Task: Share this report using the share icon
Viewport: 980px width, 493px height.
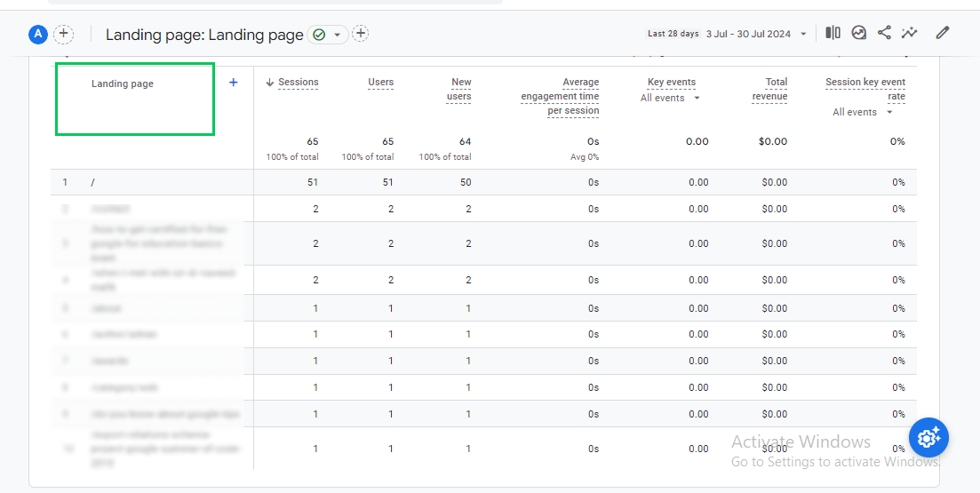Action: pyautogui.click(x=884, y=33)
